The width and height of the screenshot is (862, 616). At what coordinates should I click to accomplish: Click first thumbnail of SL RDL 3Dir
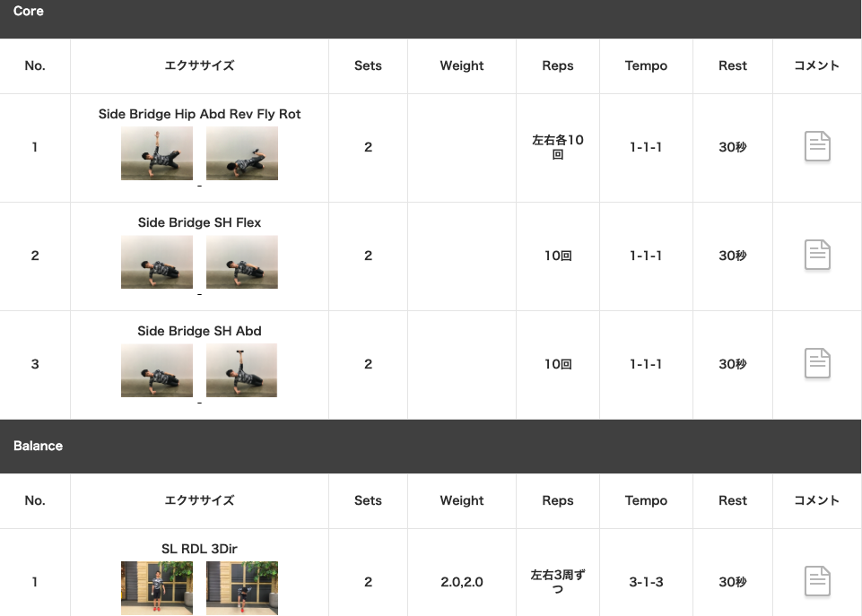[x=157, y=588]
